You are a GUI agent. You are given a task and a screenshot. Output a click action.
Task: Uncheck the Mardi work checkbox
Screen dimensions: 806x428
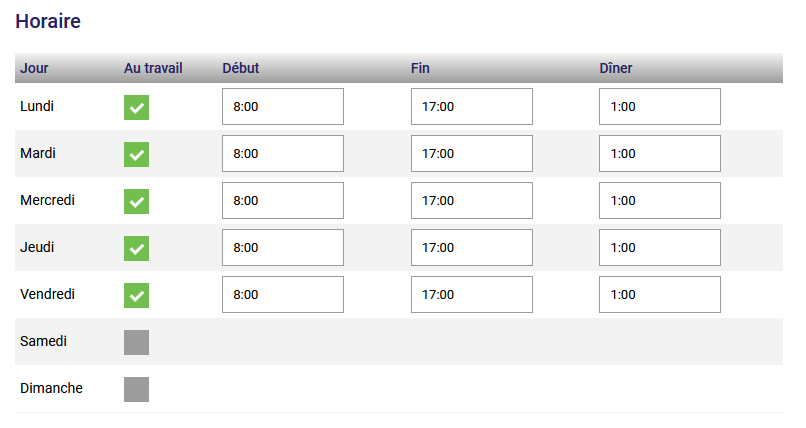pyautogui.click(x=136, y=154)
